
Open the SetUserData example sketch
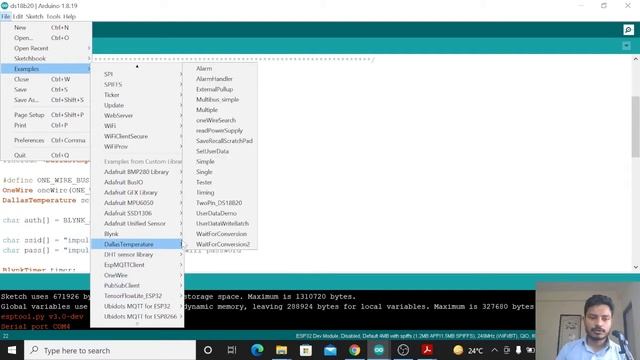pyautogui.click(x=220, y=151)
